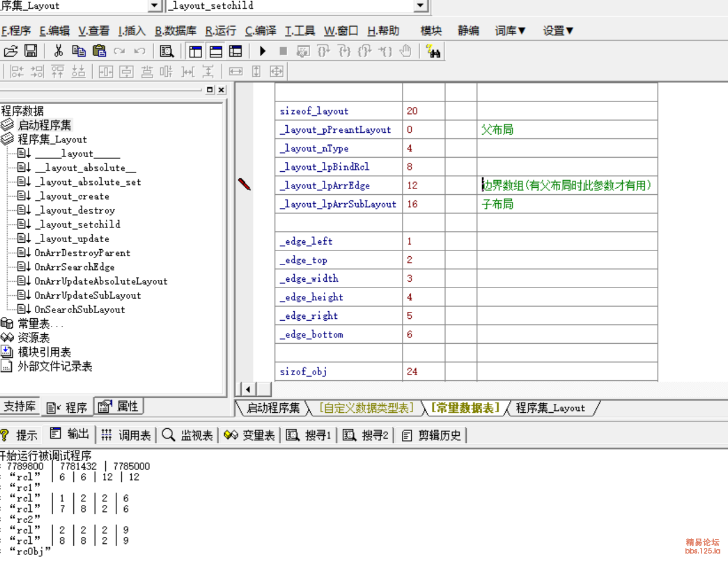Click the 模块 menu button
Image resolution: width=728 pixels, height=561 pixels.
coord(431,31)
